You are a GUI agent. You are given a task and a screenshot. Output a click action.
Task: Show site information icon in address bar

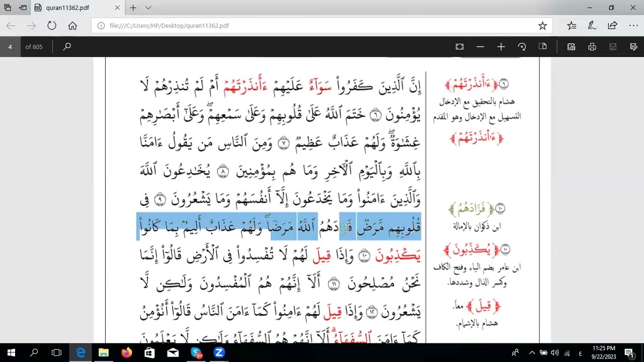[101, 26]
